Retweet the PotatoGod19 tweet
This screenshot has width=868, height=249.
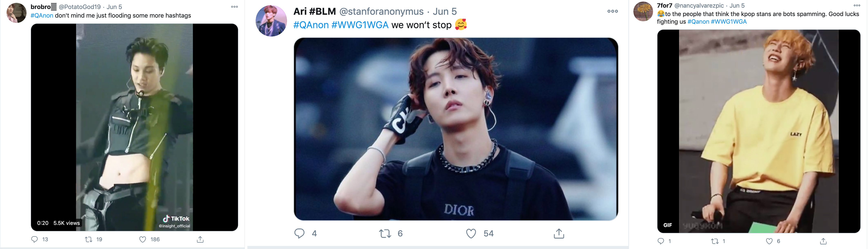point(89,240)
